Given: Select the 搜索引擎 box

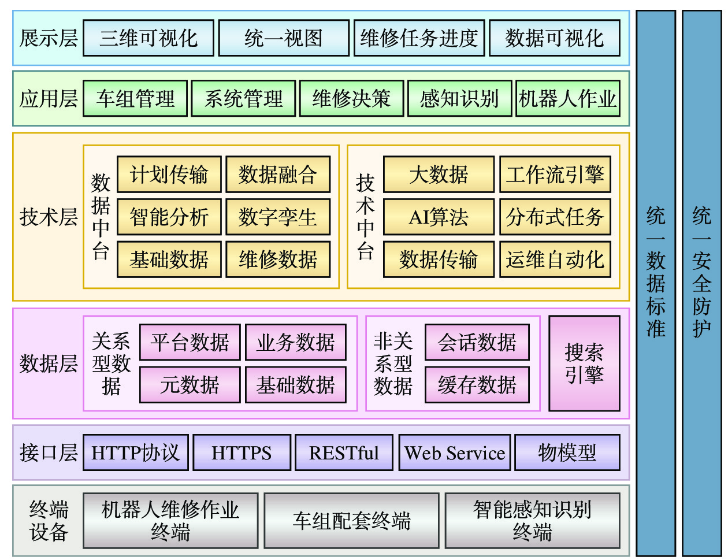Looking at the screenshot, I should (x=584, y=364).
